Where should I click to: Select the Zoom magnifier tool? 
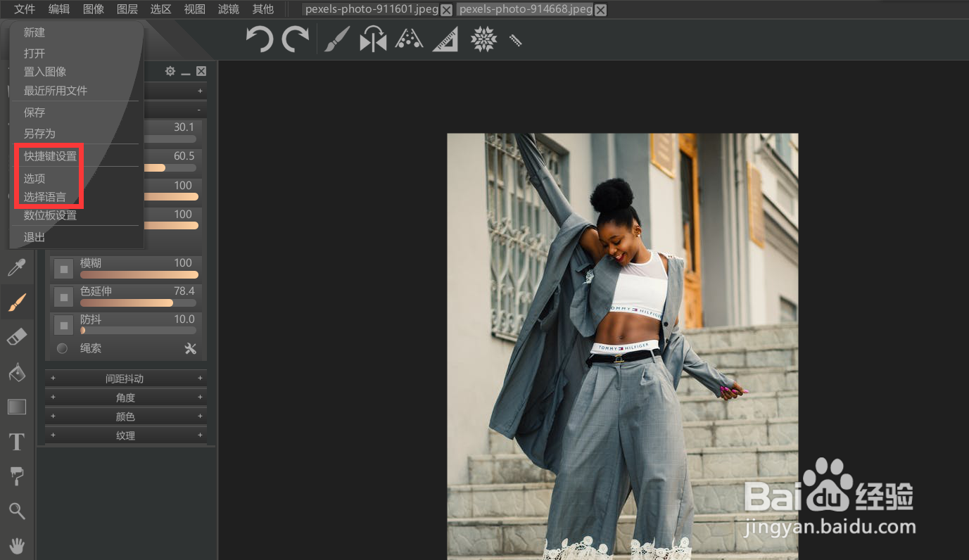(17, 511)
